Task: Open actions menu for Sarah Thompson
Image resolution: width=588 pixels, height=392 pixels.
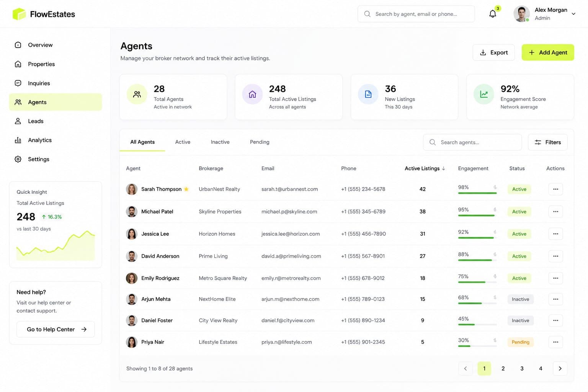Action: click(555, 189)
